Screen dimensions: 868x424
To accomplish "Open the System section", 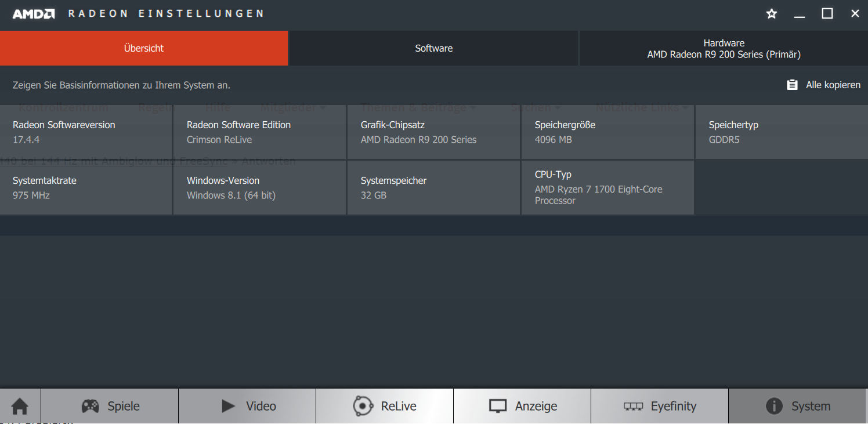I will [798, 406].
